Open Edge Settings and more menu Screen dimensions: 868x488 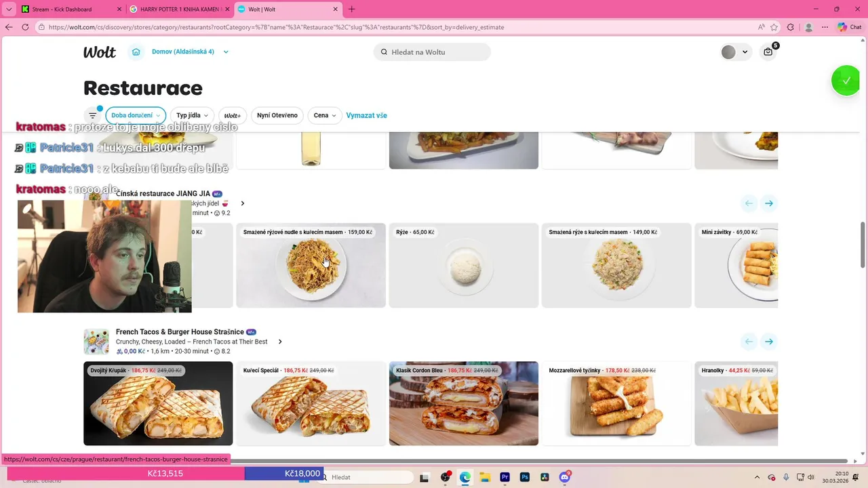pos(825,27)
